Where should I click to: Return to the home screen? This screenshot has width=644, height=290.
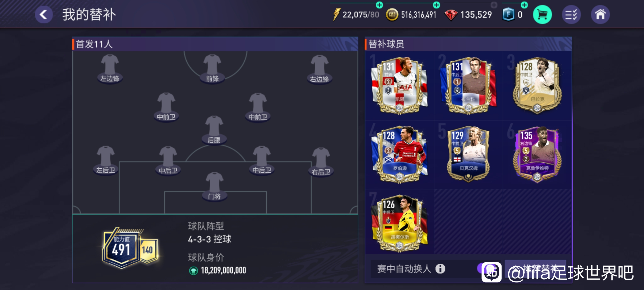600,15
